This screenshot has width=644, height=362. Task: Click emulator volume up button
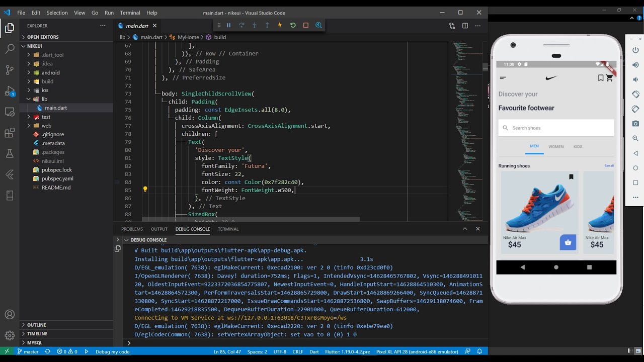(635, 65)
